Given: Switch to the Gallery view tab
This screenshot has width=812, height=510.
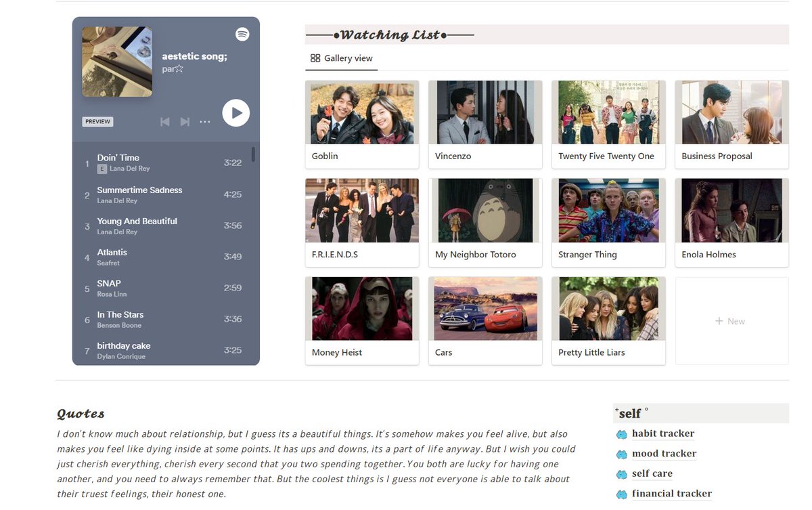Looking at the screenshot, I should pos(342,58).
